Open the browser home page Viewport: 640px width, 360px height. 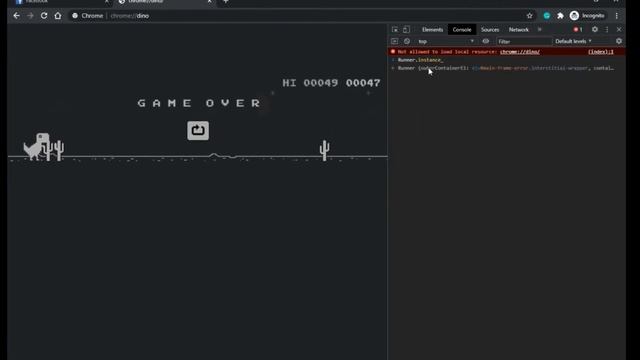point(58,16)
